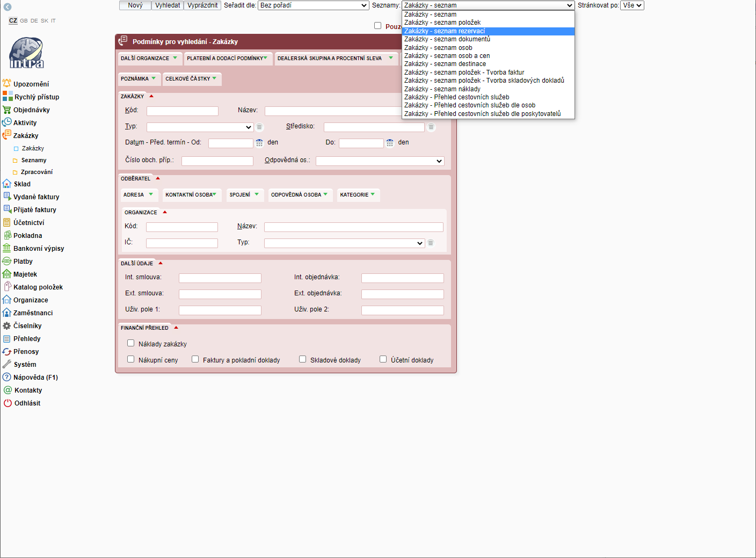Image resolution: width=756 pixels, height=558 pixels.
Task: Enable the Náklady zakázky checkbox
Action: click(x=130, y=343)
